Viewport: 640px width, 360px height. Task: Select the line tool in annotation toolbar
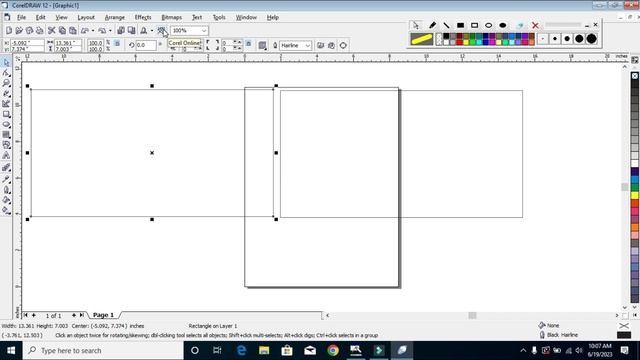click(x=446, y=25)
